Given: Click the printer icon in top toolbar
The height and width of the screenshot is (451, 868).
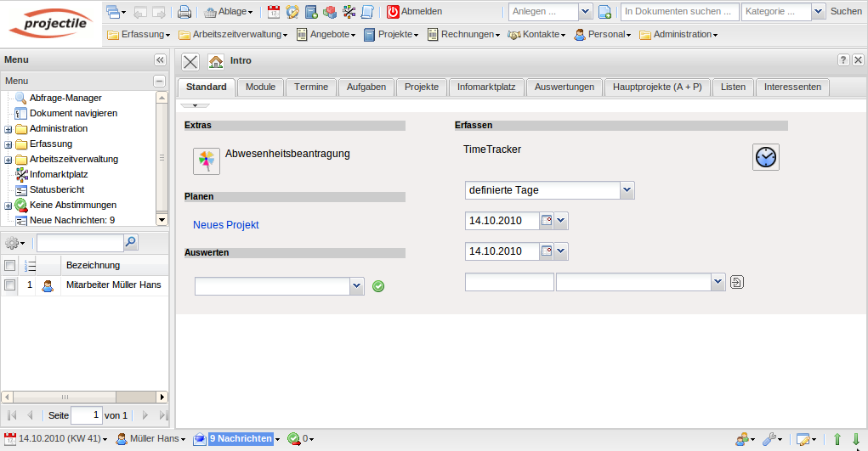Looking at the screenshot, I should pyautogui.click(x=184, y=12).
